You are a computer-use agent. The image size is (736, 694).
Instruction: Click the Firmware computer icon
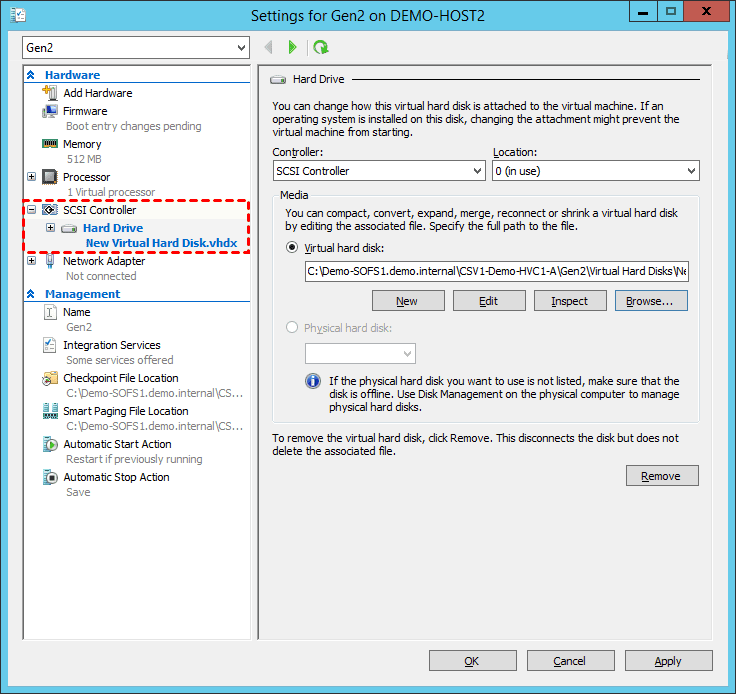point(50,111)
